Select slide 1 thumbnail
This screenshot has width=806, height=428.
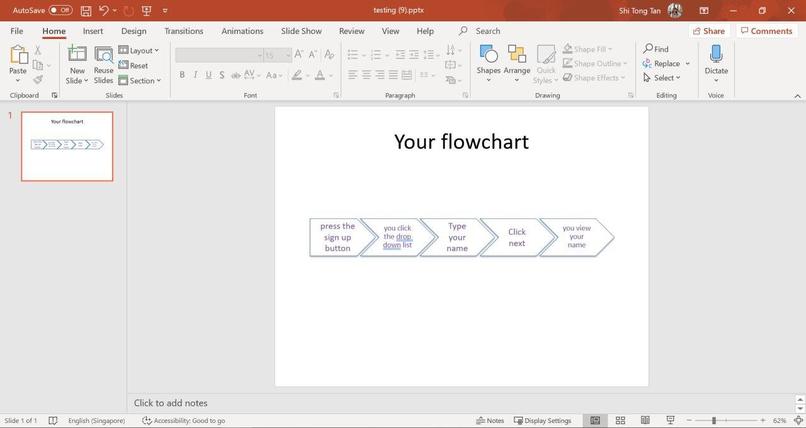coord(67,146)
